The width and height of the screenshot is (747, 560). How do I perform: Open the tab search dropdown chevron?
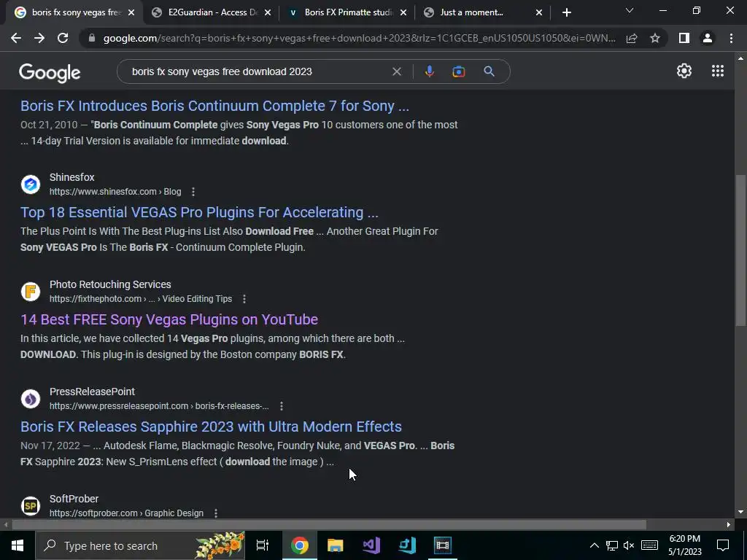click(630, 10)
